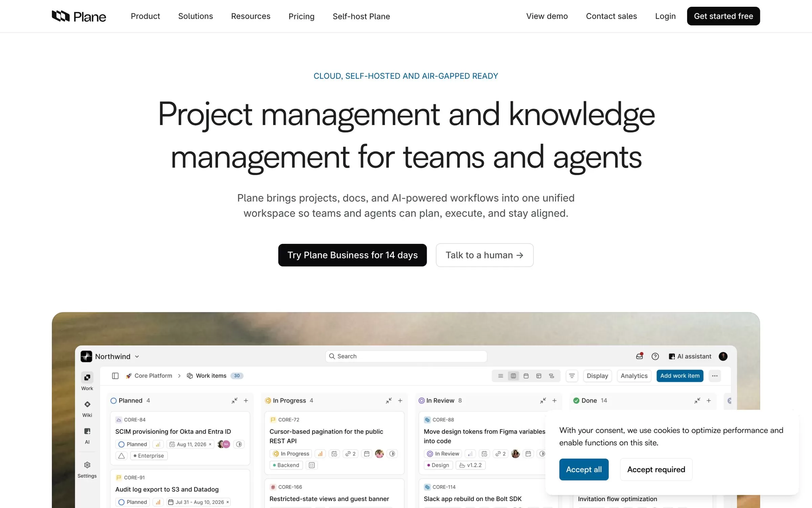812x508 pixels.
Task: Click the Login link
Action: coord(665,16)
